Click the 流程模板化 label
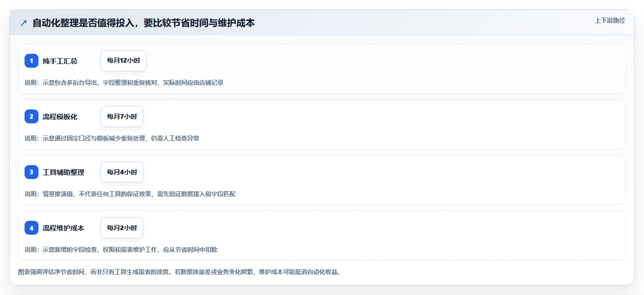Image resolution: width=644 pixels, height=295 pixels. tap(60, 116)
